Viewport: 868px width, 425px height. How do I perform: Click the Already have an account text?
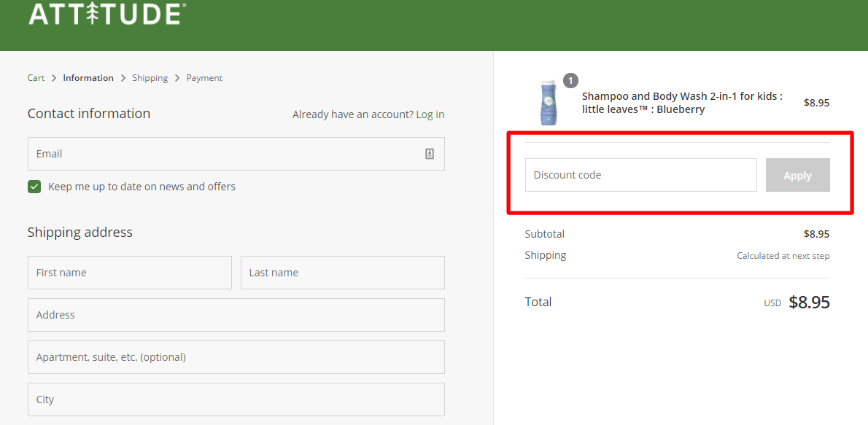[352, 114]
